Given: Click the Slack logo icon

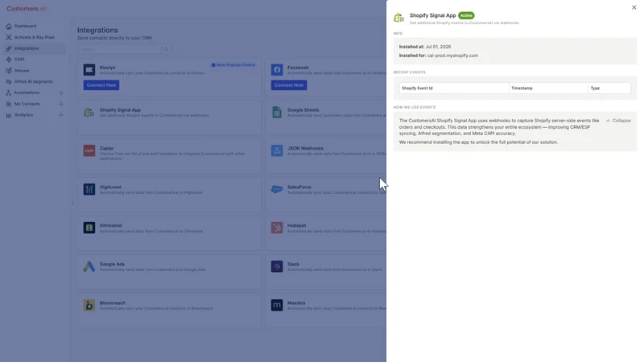Looking at the screenshot, I should 277,266.
